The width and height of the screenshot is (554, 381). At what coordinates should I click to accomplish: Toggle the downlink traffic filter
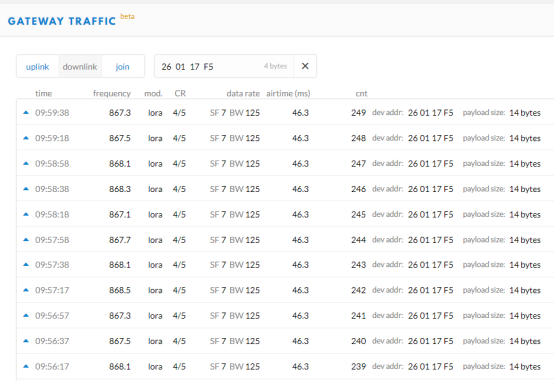pos(80,66)
